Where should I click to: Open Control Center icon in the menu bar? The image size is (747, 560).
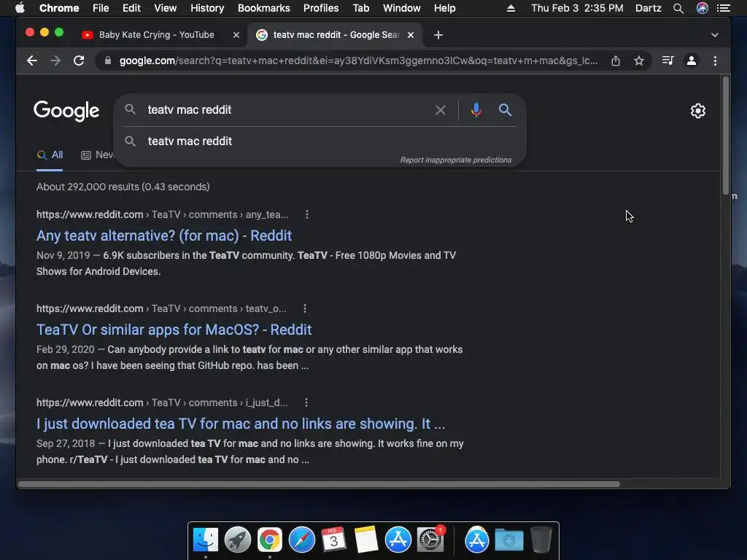[x=724, y=8]
